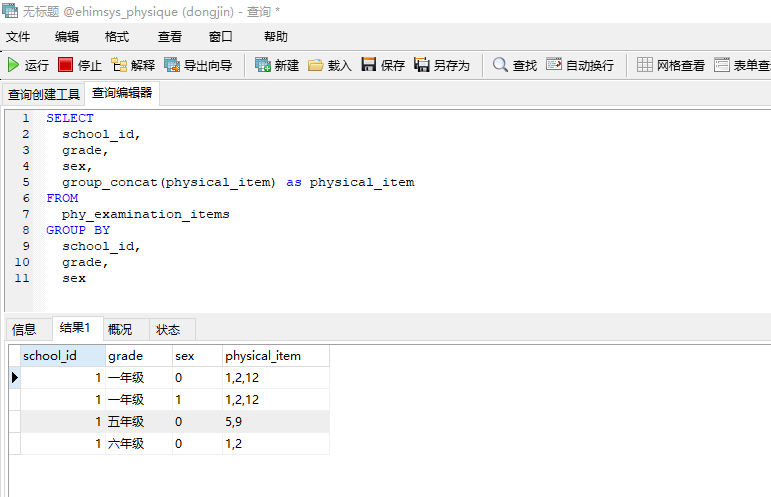Click line number 11 in gutter
Screen dimensions: 771x497
coord(22,278)
